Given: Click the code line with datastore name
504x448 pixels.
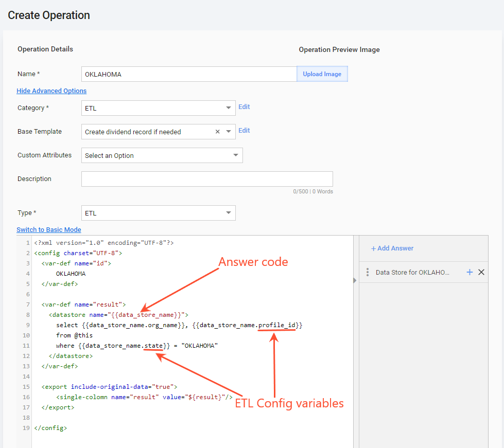Looking at the screenshot, I should [118, 315].
